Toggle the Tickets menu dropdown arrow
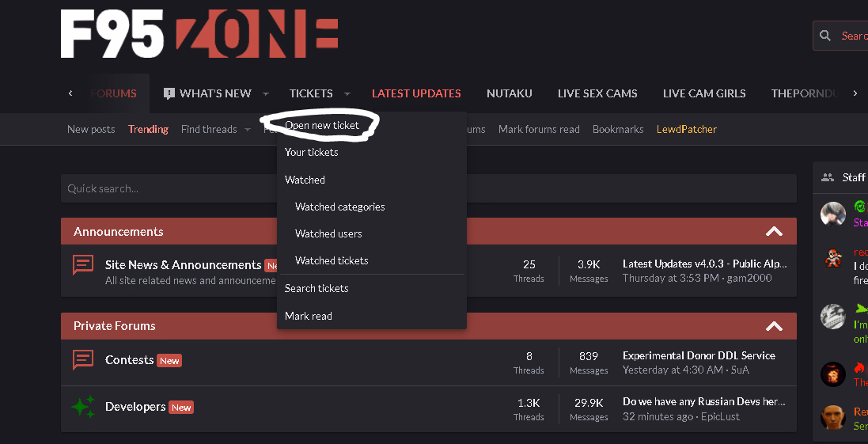 (347, 94)
